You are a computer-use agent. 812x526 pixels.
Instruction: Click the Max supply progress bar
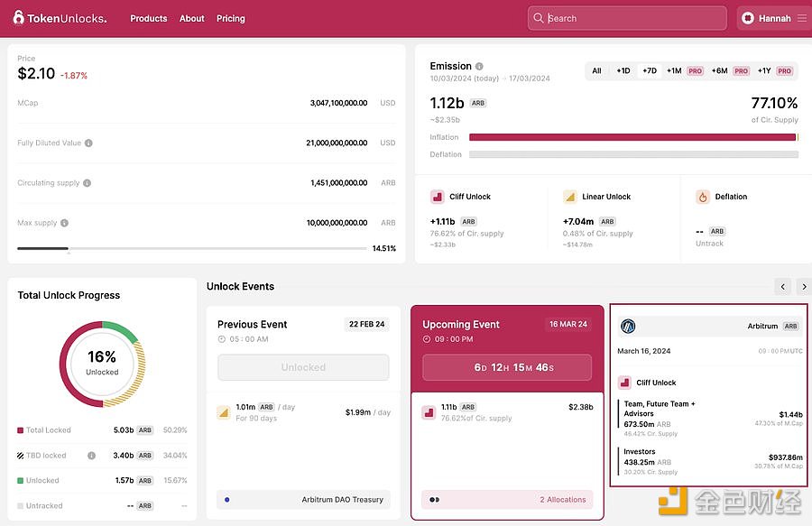[192, 248]
